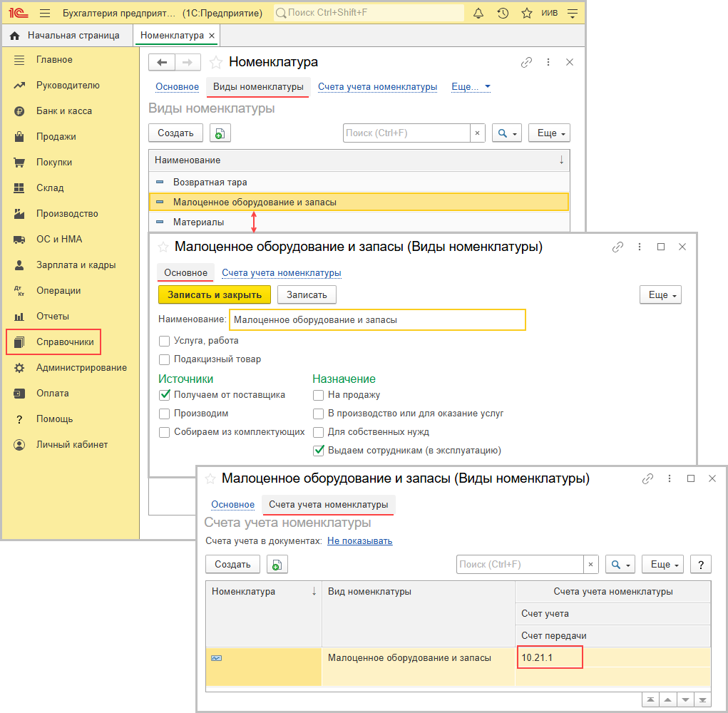Uncheck Выдаем сотрудникам (в эксплуатацию)
Image resolution: width=728 pixels, height=713 pixels.
(319, 451)
